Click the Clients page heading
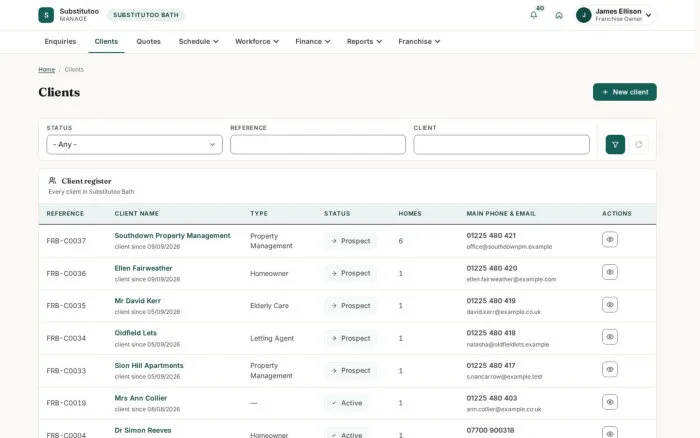The width and height of the screenshot is (700, 438). point(59,92)
